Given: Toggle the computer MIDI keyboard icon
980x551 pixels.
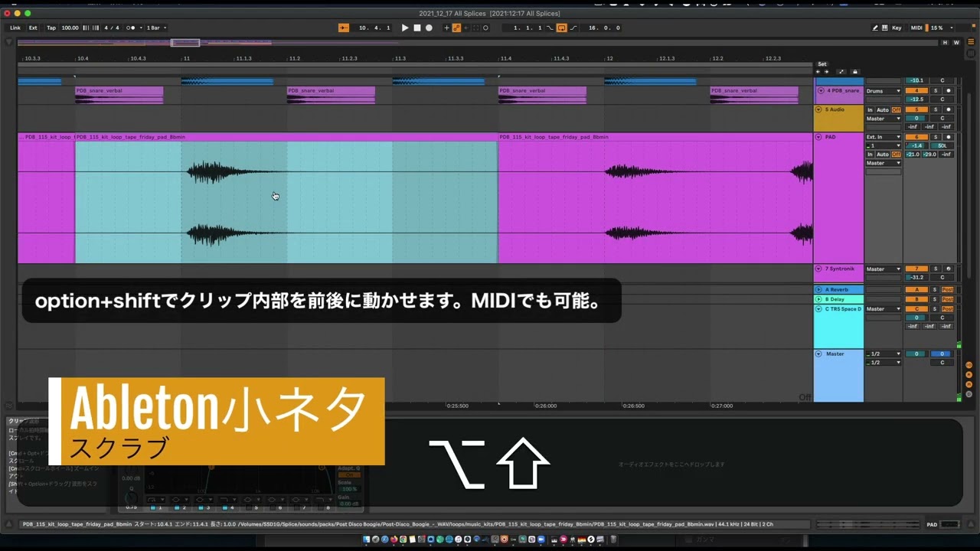Looking at the screenshot, I should [884, 28].
